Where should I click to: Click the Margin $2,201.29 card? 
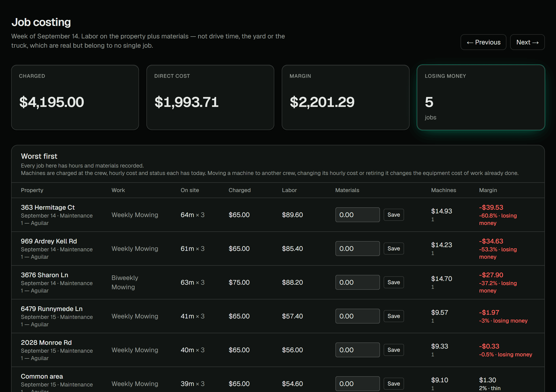346,97
